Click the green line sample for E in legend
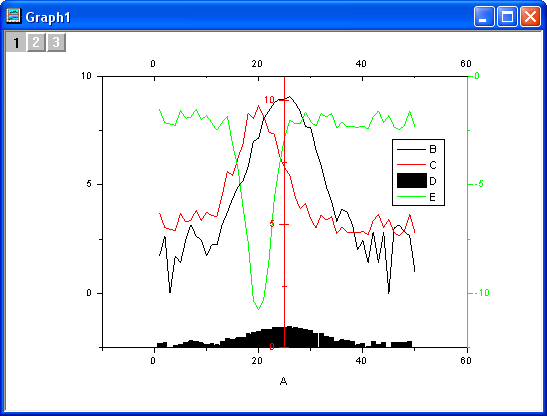547x416 pixels. (x=411, y=197)
